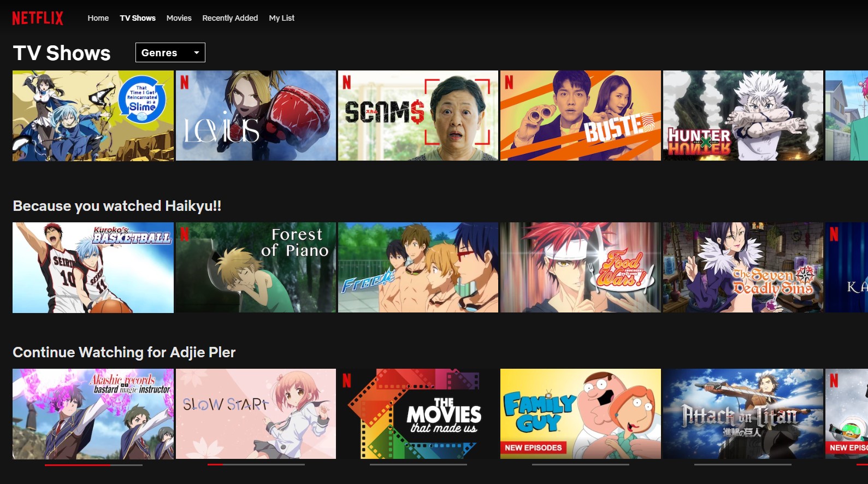Resume The Movies That Made Us
The height and width of the screenshot is (484, 868).
coord(418,414)
